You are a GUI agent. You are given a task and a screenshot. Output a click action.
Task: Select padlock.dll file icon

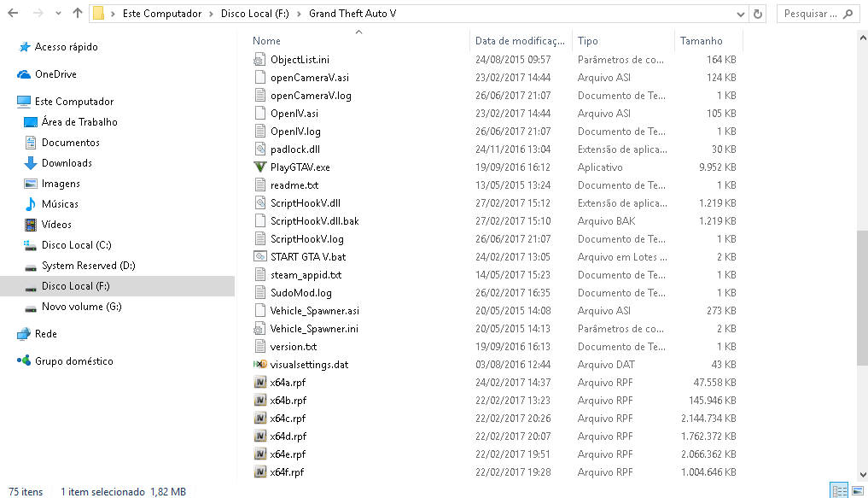pos(259,149)
